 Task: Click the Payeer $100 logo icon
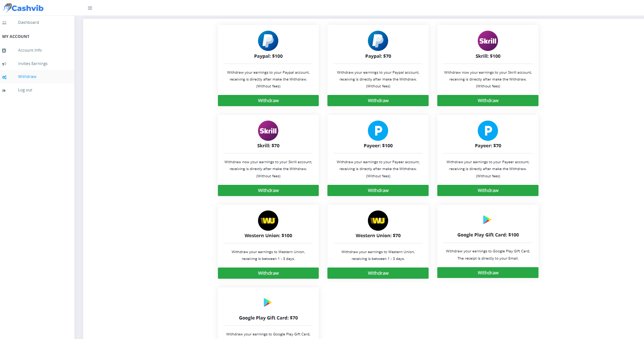(378, 131)
